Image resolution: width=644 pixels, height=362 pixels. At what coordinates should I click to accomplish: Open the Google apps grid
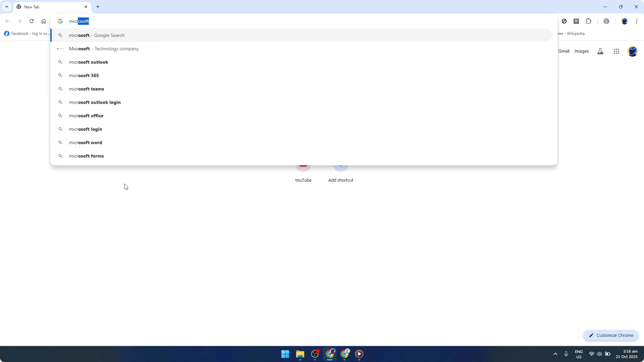tap(617, 51)
